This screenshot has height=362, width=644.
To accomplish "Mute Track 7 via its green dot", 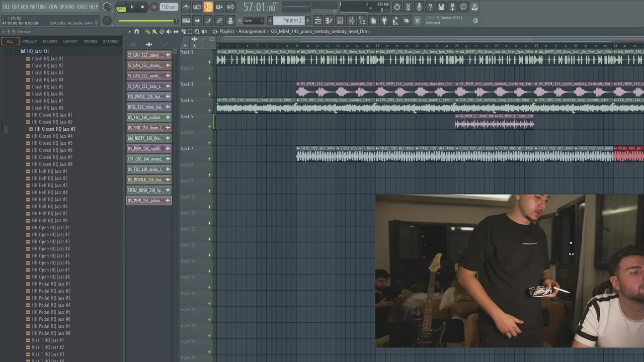I will pos(210,159).
